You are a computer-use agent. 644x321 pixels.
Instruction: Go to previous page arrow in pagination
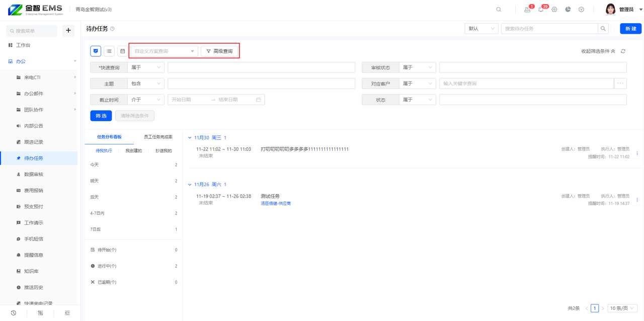pyautogui.click(x=587, y=308)
